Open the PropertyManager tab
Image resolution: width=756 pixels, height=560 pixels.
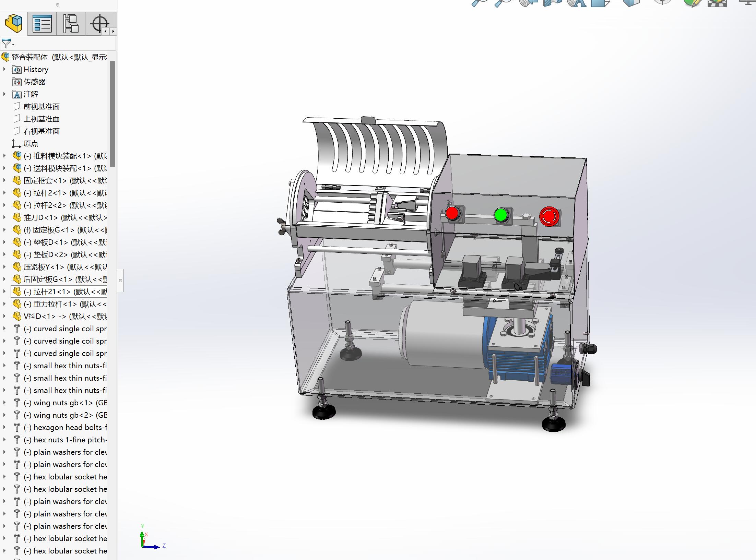[x=42, y=24]
